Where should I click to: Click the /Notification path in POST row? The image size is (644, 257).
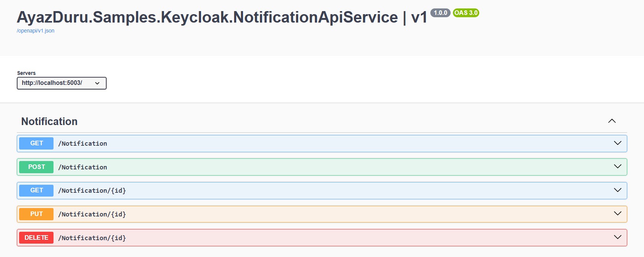click(x=83, y=168)
